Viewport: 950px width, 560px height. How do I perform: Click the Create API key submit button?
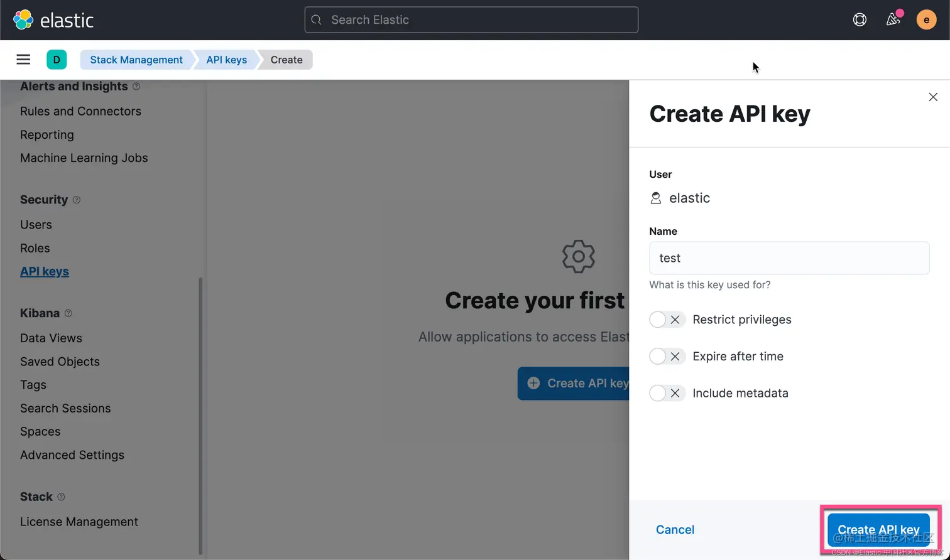pyautogui.click(x=878, y=530)
